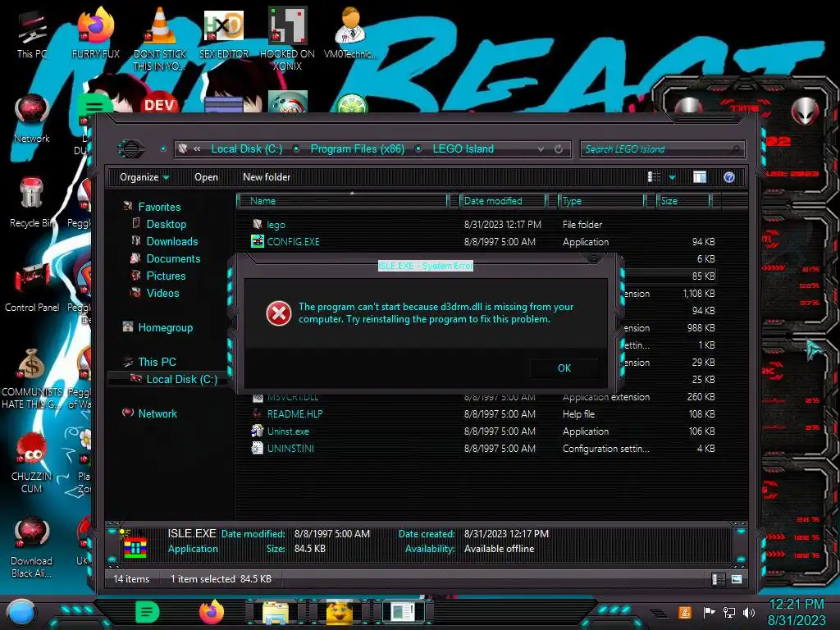
Task: Click the volume speaker tray icon
Action: tap(749, 612)
